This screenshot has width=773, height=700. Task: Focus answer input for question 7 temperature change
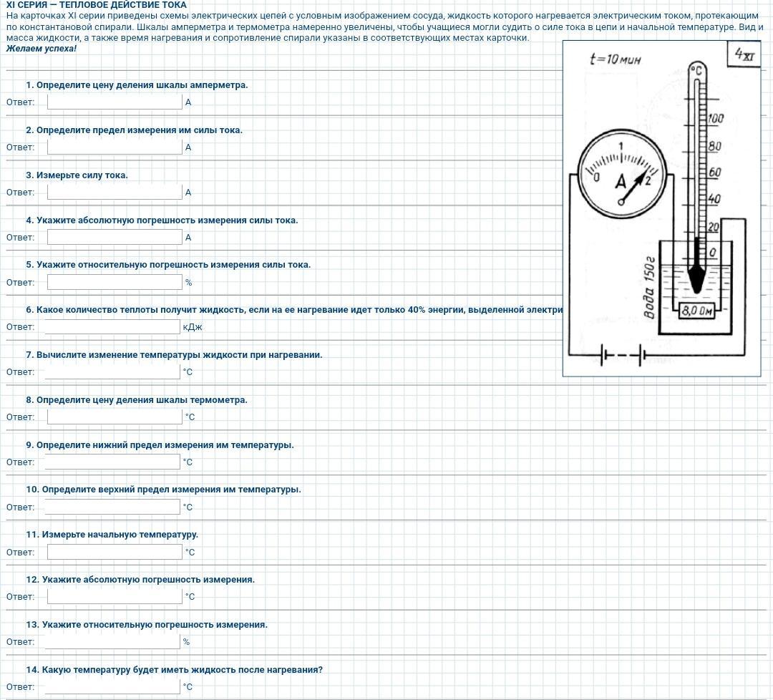pyautogui.click(x=112, y=372)
